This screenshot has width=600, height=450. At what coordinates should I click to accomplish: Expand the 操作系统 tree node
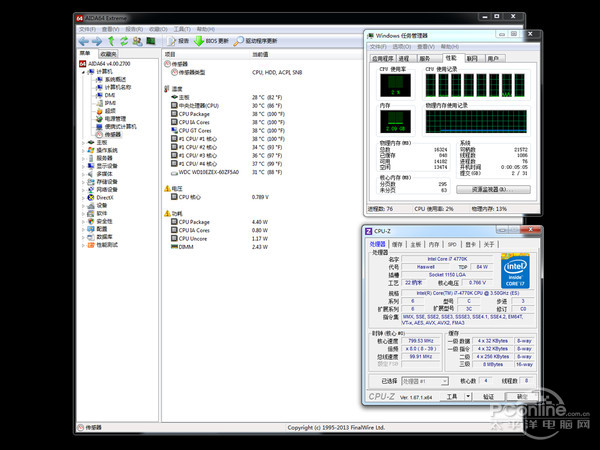[x=83, y=150]
